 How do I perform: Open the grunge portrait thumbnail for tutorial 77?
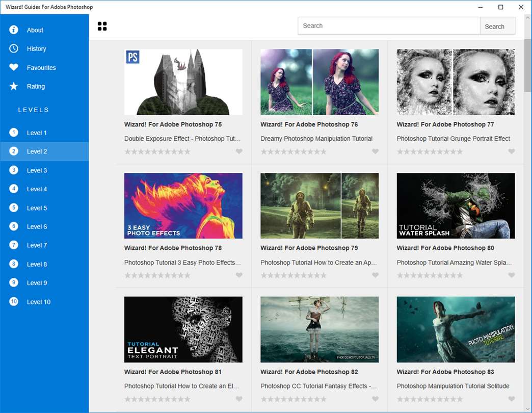pyautogui.click(x=456, y=82)
